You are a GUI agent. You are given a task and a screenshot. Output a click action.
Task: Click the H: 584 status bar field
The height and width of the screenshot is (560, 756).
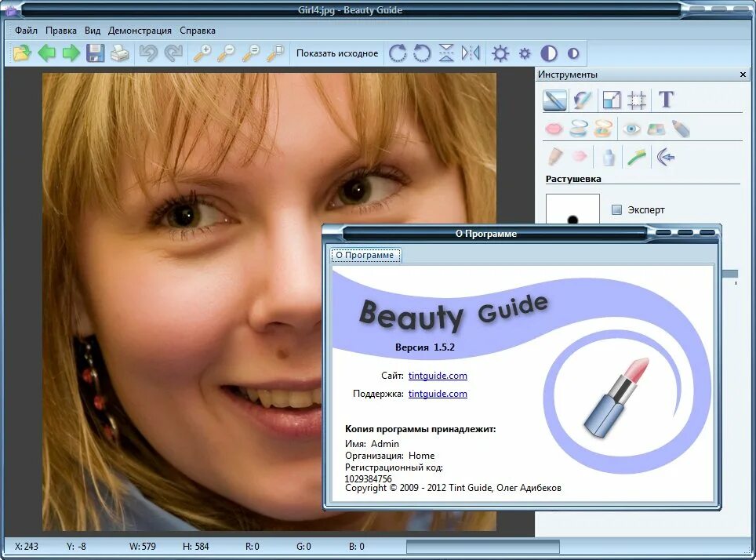tap(195, 547)
